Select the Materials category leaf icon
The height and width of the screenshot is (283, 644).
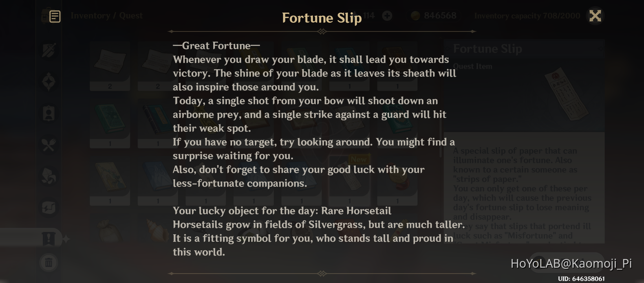(x=49, y=176)
